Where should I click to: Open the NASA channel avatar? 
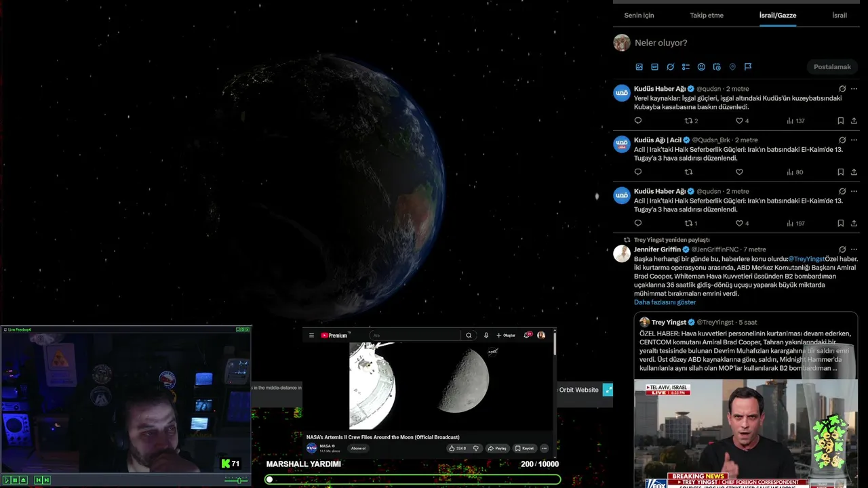312,448
